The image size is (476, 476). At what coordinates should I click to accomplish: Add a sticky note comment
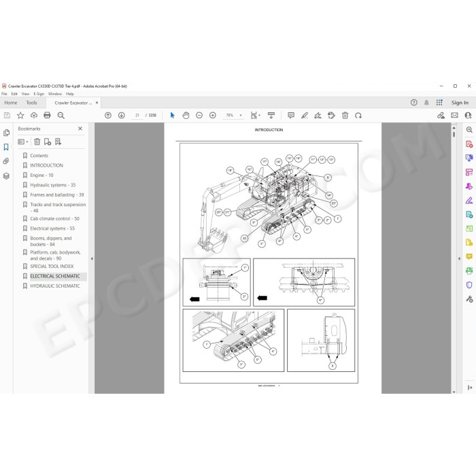tap(291, 116)
